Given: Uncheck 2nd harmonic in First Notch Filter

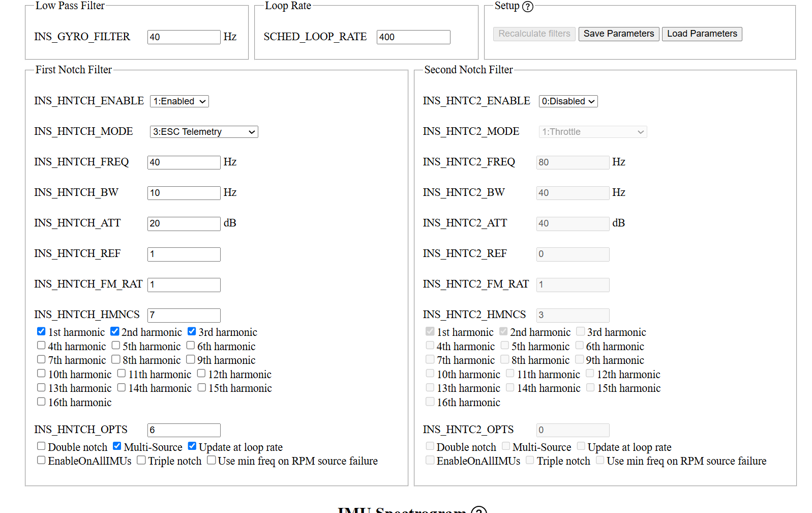Looking at the screenshot, I should [114, 331].
